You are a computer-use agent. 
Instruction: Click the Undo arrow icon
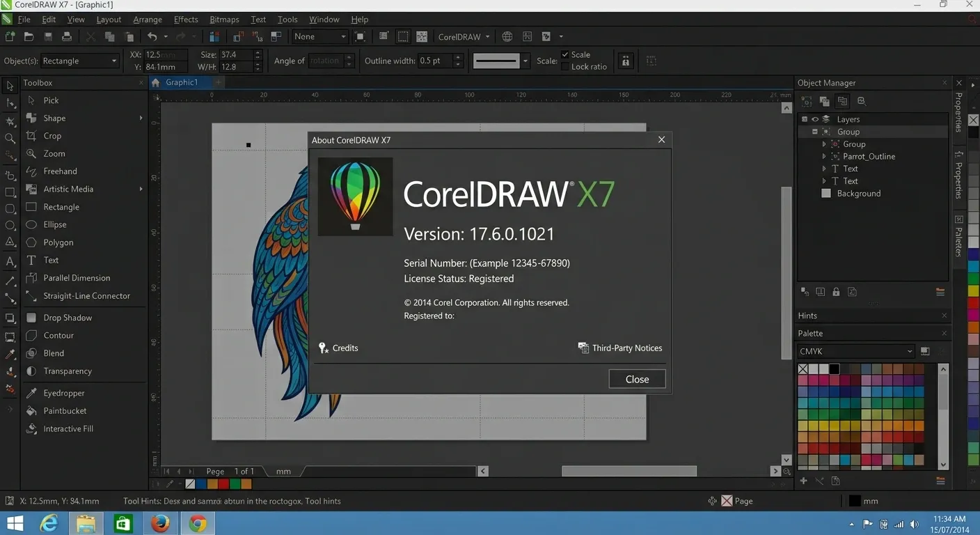[152, 36]
